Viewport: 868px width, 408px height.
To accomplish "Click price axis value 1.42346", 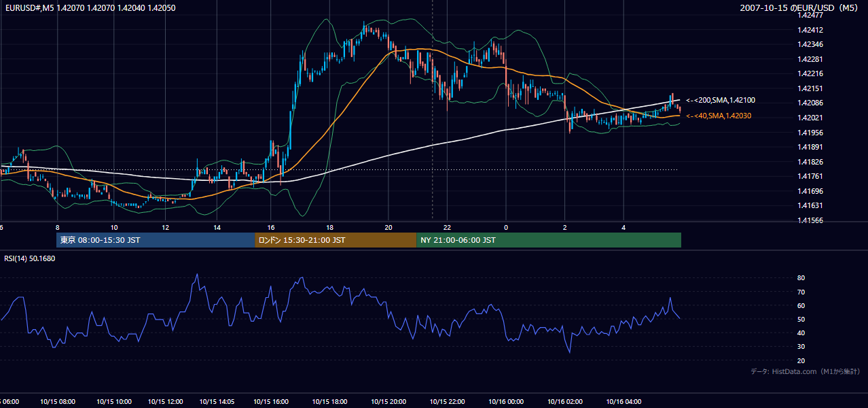I will coord(811,44).
